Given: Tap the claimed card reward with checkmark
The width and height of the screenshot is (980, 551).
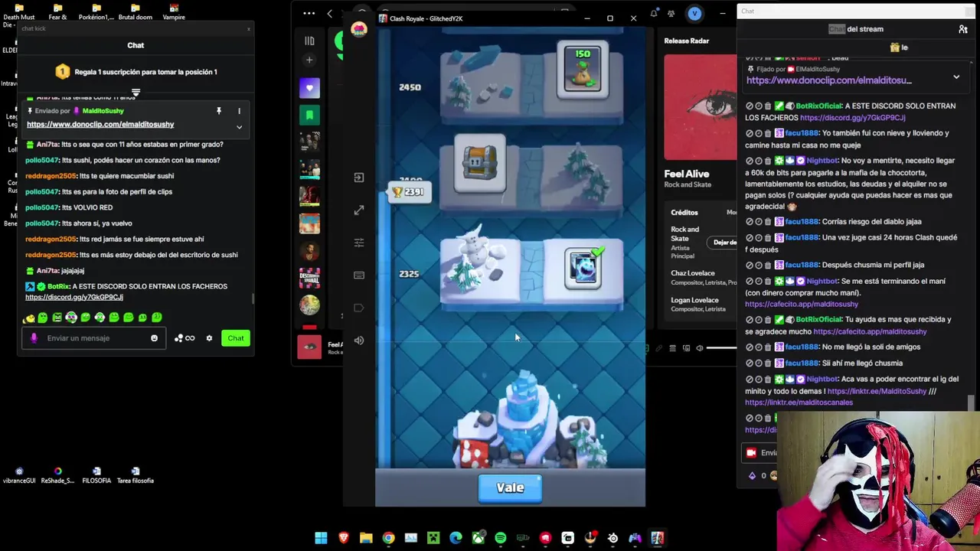Looking at the screenshot, I should [585, 268].
